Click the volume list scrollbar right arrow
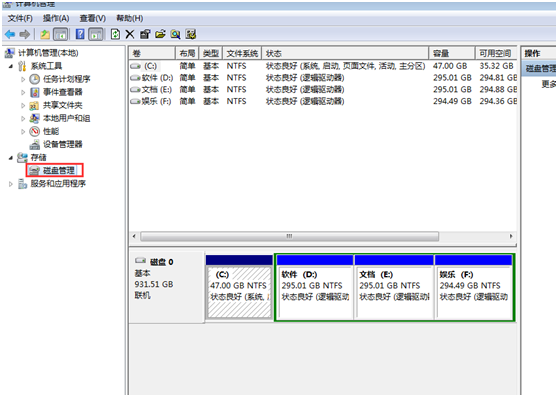Viewport: 558px width, 397px height. pyautogui.click(x=511, y=236)
